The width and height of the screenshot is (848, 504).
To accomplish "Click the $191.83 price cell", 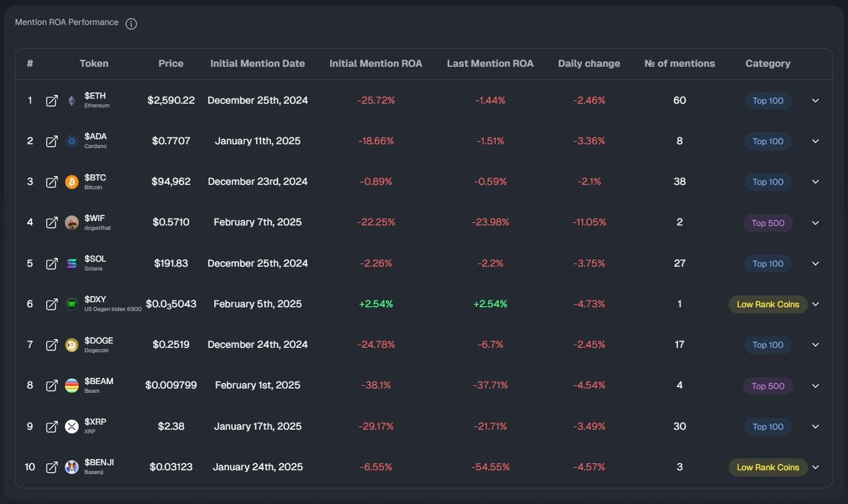I will pos(171,264).
